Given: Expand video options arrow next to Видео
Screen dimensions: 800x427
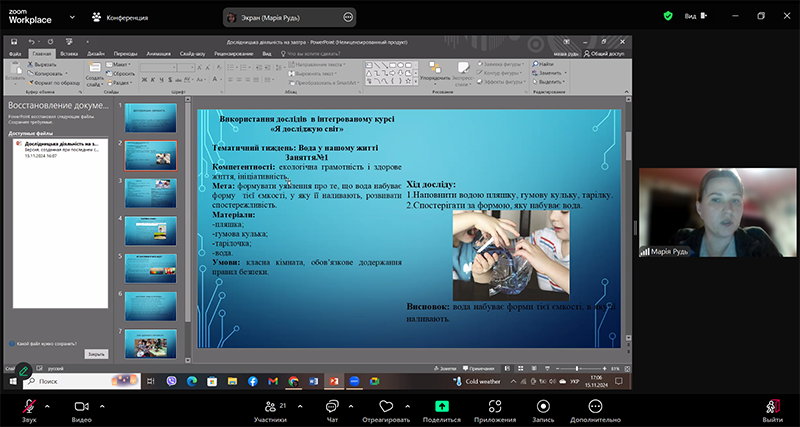Looking at the screenshot, I should pyautogui.click(x=102, y=407).
